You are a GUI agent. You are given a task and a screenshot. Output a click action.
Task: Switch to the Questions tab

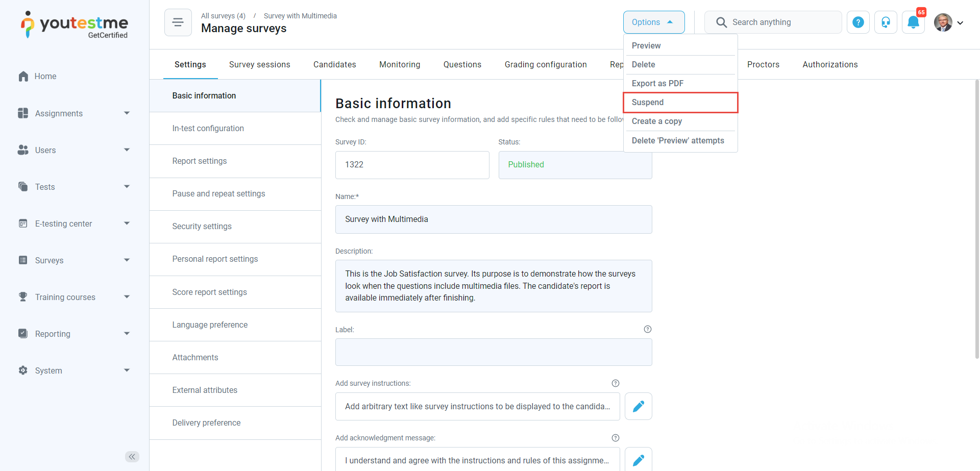click(x=462, y=64)
